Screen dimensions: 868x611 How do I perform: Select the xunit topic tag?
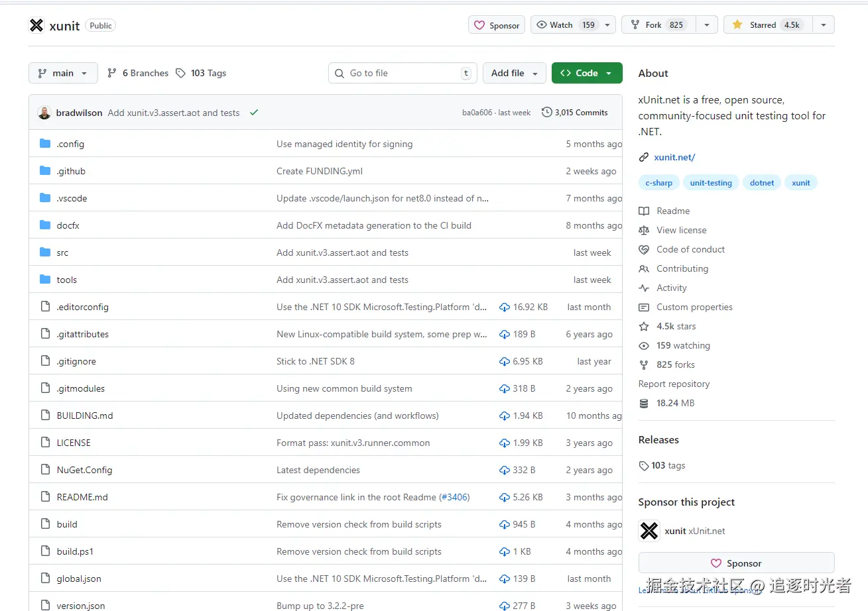pyautogui.click(x=801, y=183)
